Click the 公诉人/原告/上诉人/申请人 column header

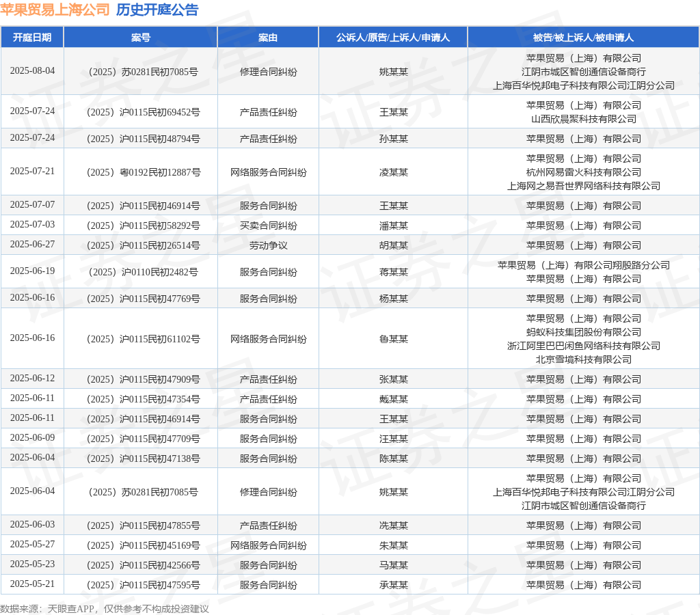393,38
